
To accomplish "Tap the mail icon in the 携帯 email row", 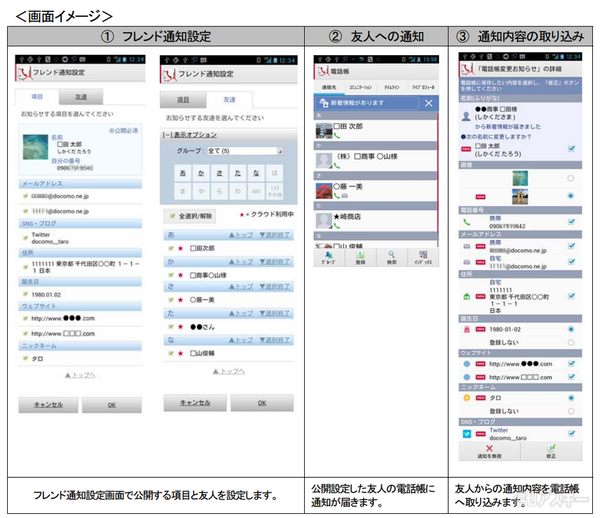I will pyautogui.click(x=466, y=246).
